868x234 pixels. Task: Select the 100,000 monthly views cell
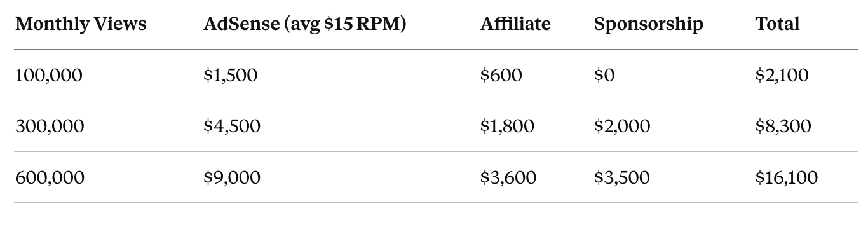(x=49, y=76)
